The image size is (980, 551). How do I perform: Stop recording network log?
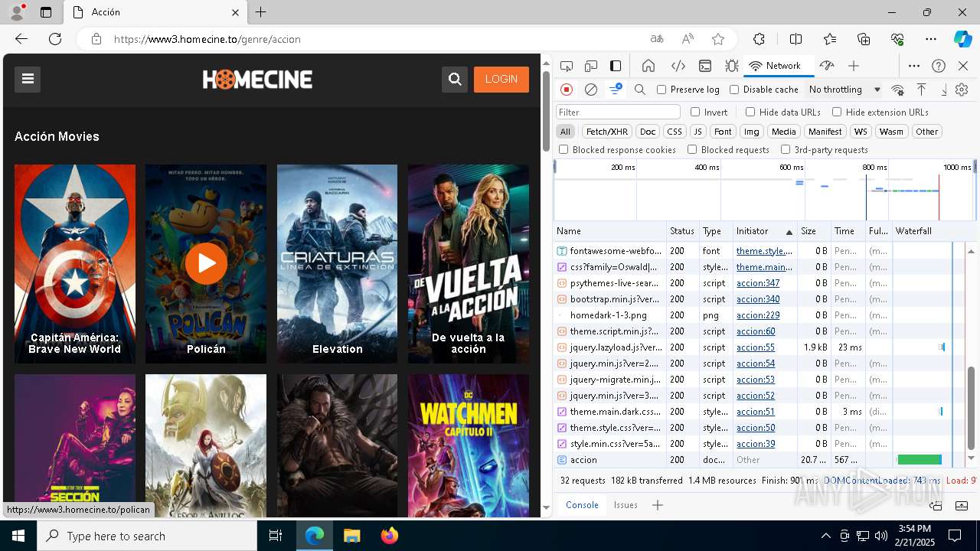[567, 90]
